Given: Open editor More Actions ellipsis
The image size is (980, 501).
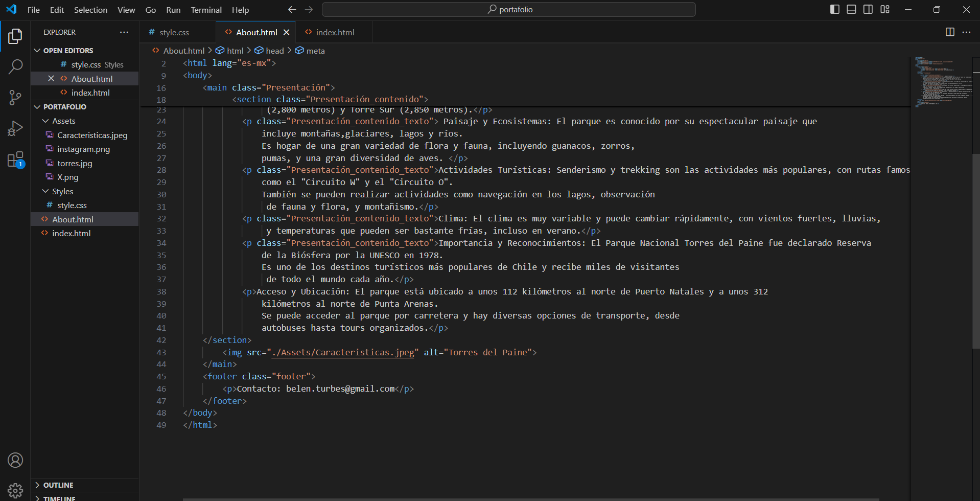Looking at the screenshot, I should pos(966,32).
